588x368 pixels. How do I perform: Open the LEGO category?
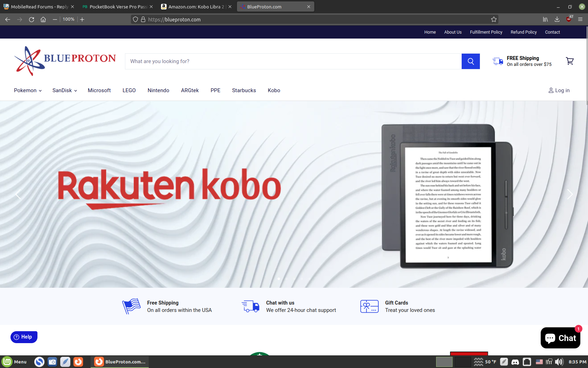point(129,90)
